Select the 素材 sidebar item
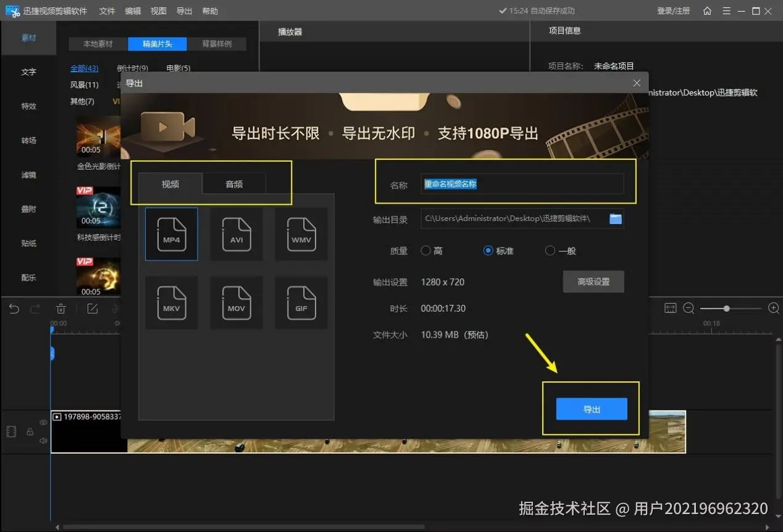Screen dimensions: 783x532 pos(29,38)
